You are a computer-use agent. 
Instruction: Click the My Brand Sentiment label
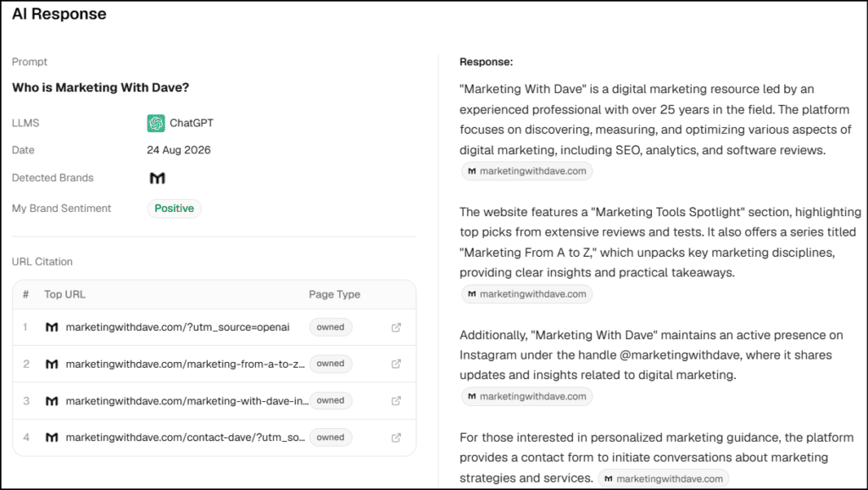click(61, 209)
